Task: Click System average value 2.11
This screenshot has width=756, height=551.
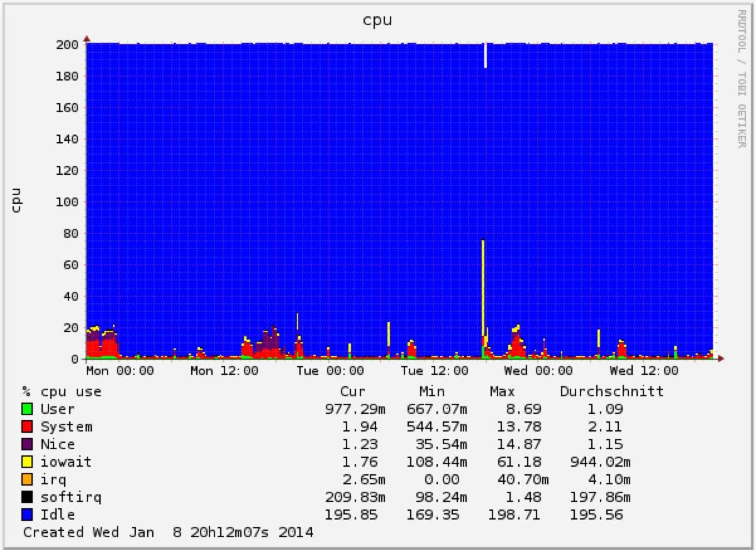Action: tap(606, 426)
